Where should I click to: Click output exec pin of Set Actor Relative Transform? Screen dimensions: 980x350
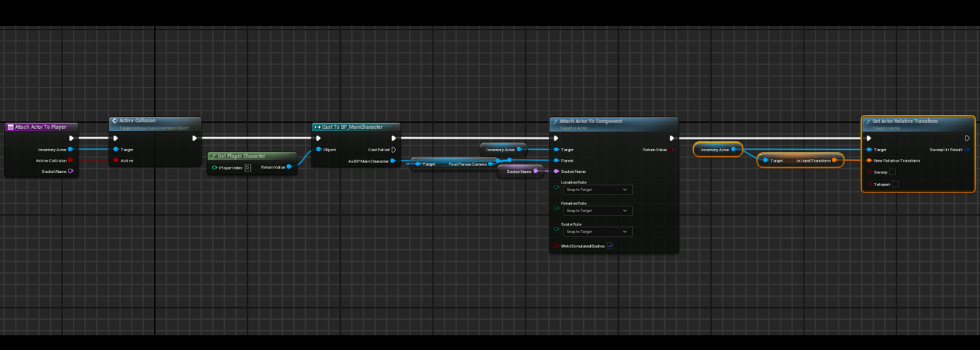click(967, 138)
